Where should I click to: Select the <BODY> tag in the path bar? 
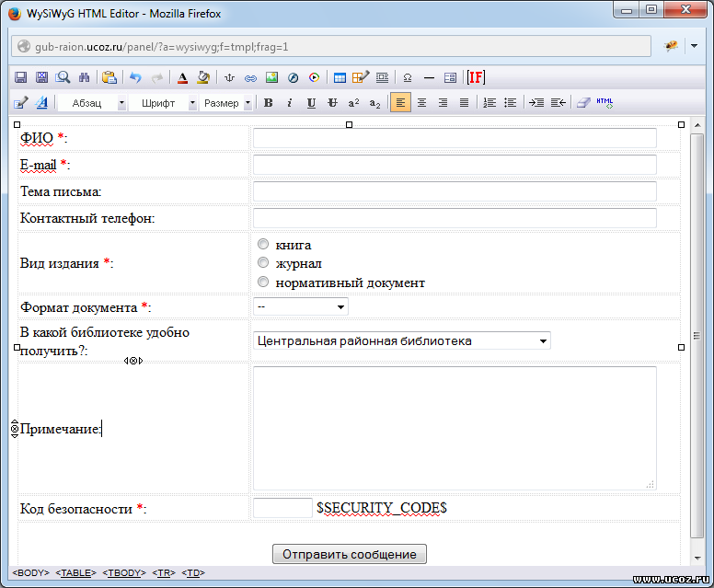pos(30,573)
